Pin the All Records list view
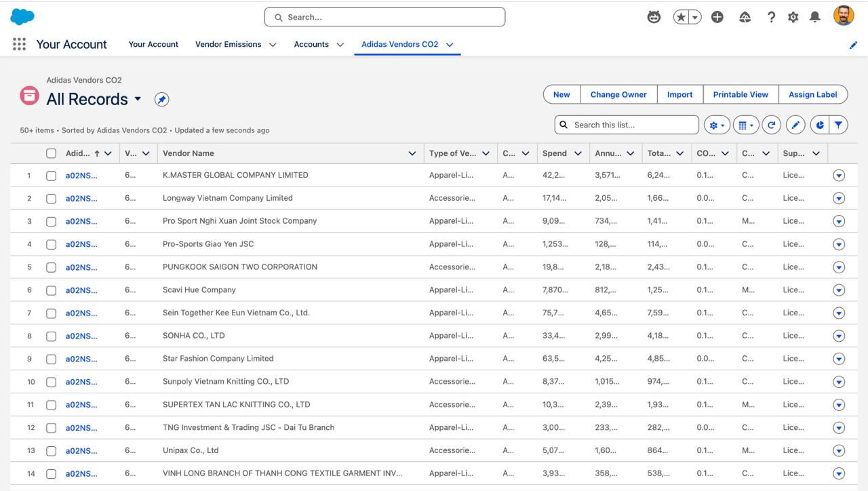The image size is (868, 491). coord(161,100)
